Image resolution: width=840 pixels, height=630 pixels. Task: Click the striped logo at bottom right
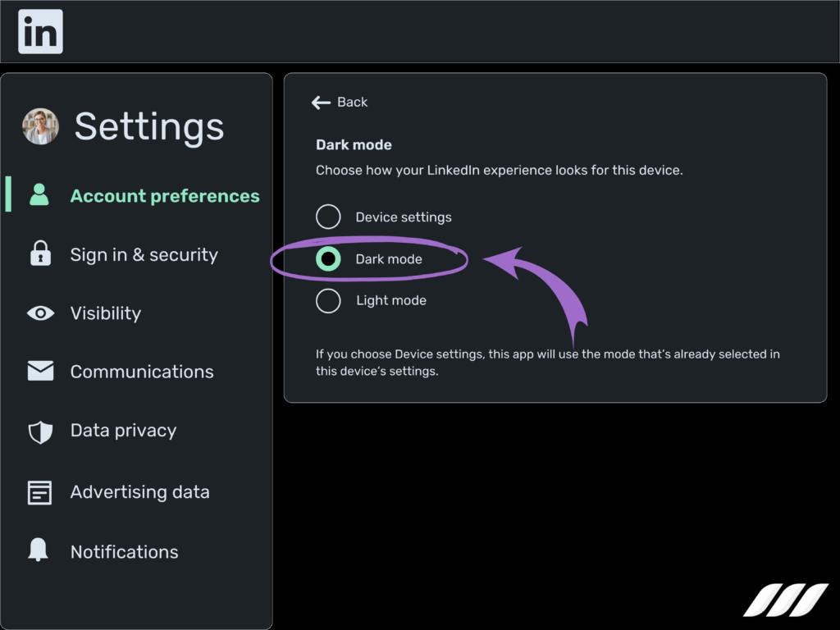pyautogui.click(x=787, y=600)
